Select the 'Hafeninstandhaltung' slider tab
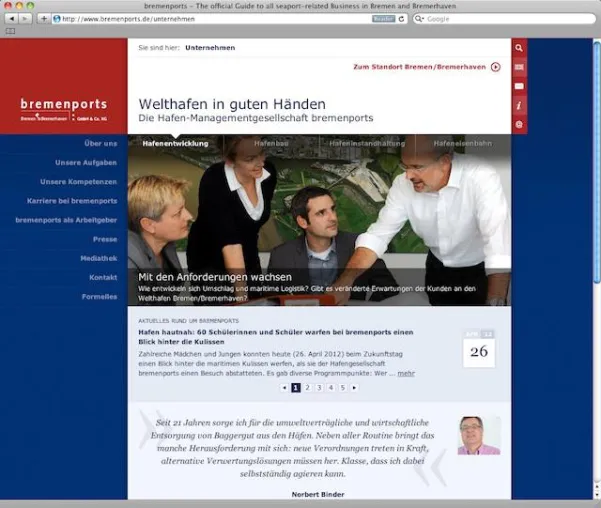Screen dimensions: 601x508 pyautogui.click(x=367, y=143)
